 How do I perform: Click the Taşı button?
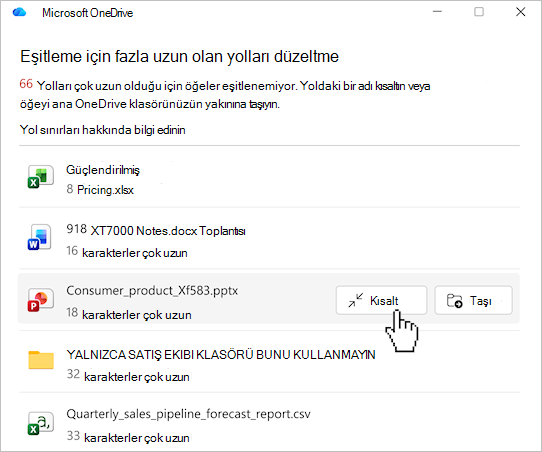click(x=473, y=300)
